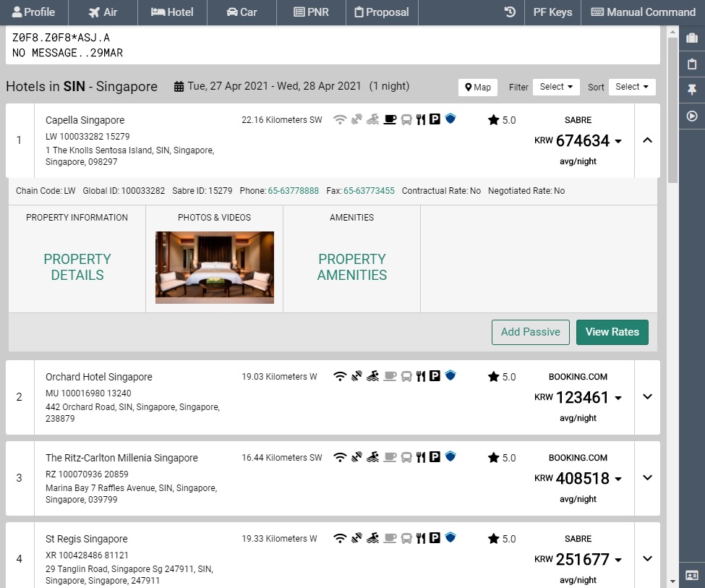
Task: Click the scrollbar down arrow
Action: (x=672, y=581)
